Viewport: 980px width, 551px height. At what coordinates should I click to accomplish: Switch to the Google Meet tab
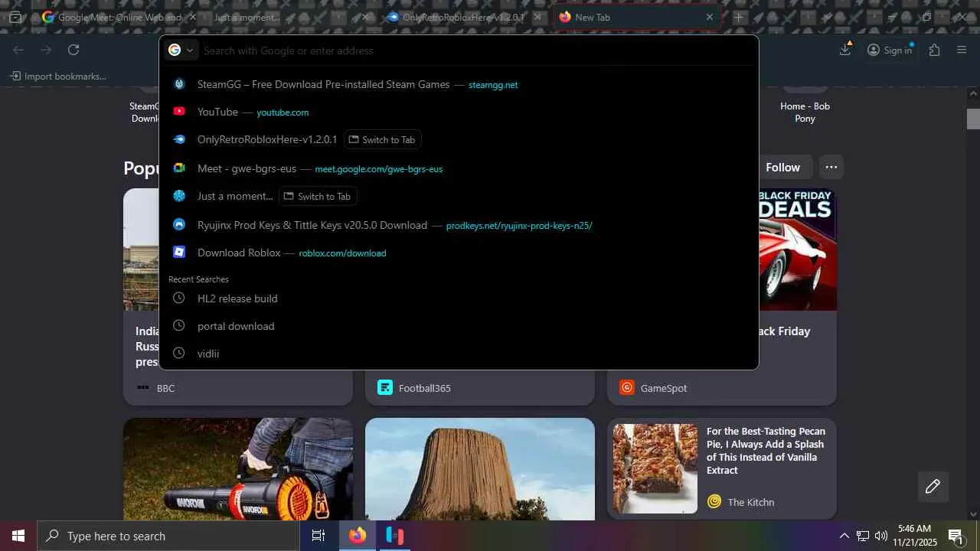(x=120, y=17)
